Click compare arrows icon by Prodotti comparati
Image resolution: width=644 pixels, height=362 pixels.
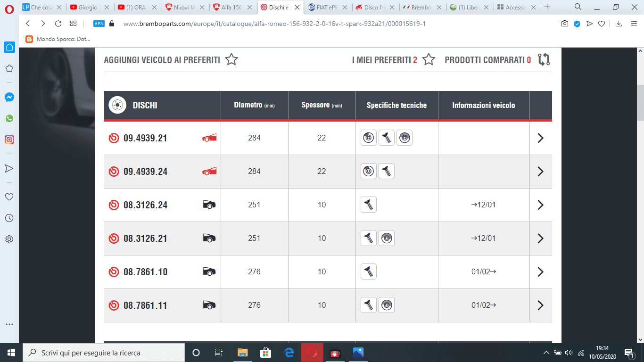544,59
